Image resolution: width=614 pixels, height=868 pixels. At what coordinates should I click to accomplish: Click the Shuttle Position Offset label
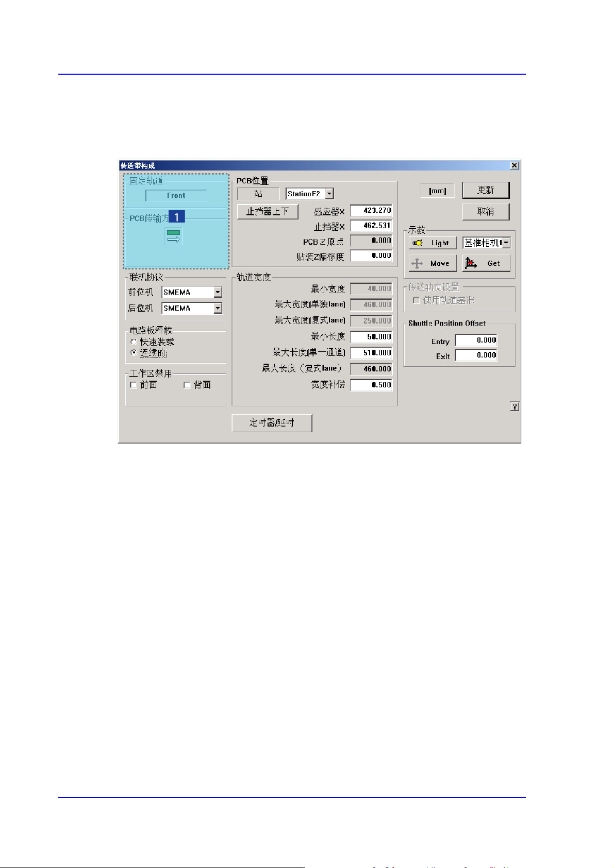coord(447,324)
